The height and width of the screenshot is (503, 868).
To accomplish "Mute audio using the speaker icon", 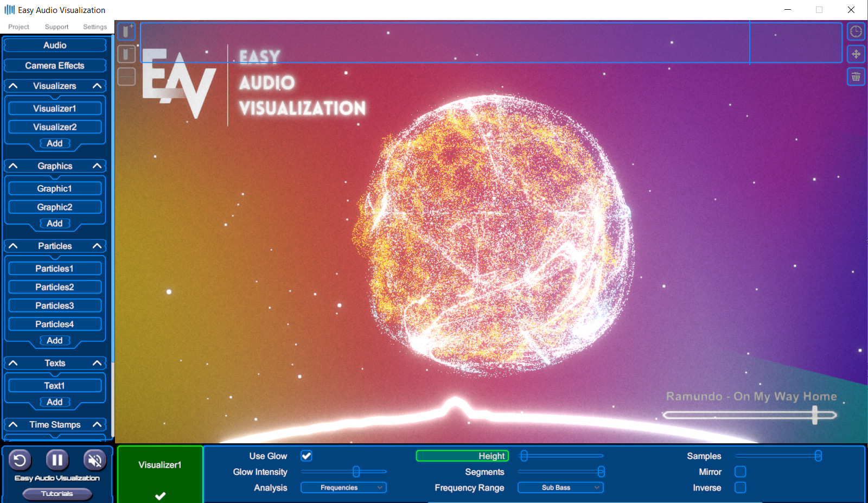I will point(94,460).
